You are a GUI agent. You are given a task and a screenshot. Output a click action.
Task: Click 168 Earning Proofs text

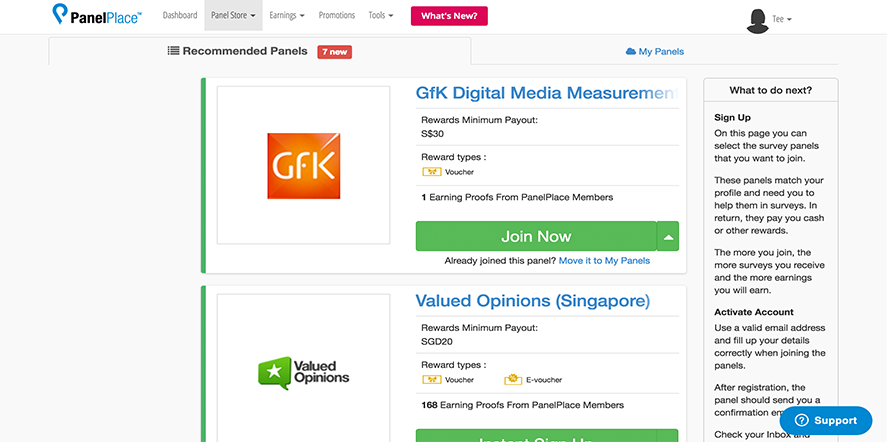point(523,405)
